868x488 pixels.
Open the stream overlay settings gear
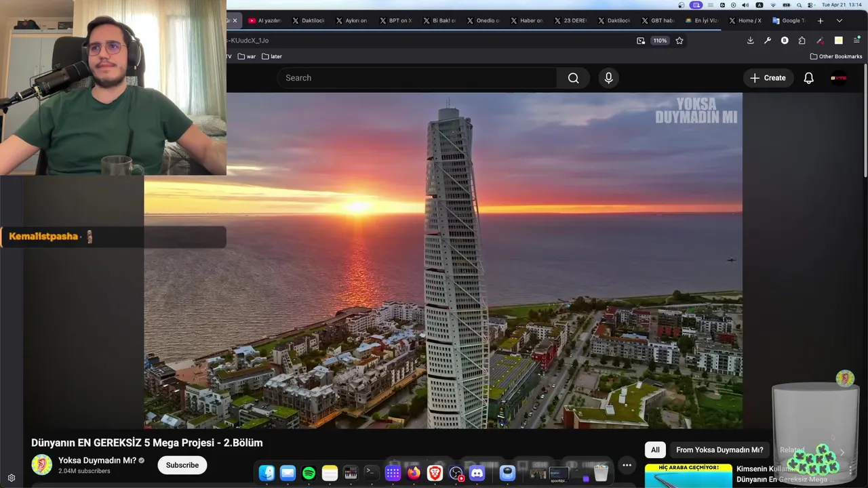pyautogui.click(x=12, y=478)
